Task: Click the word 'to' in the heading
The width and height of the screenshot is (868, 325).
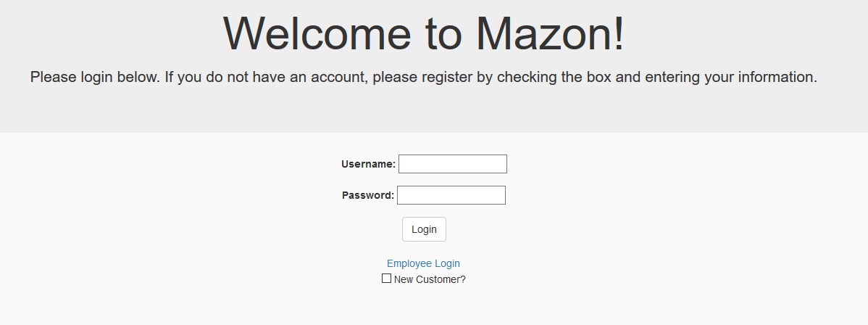Action: [x=443, y=33]
